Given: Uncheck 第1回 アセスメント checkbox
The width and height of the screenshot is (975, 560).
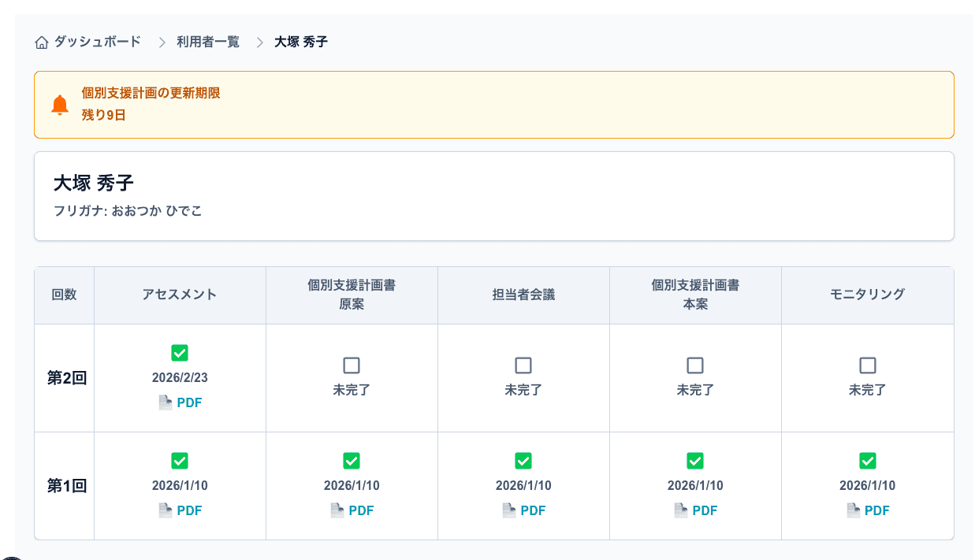Looking at the screenshot, I should (180, 461).
